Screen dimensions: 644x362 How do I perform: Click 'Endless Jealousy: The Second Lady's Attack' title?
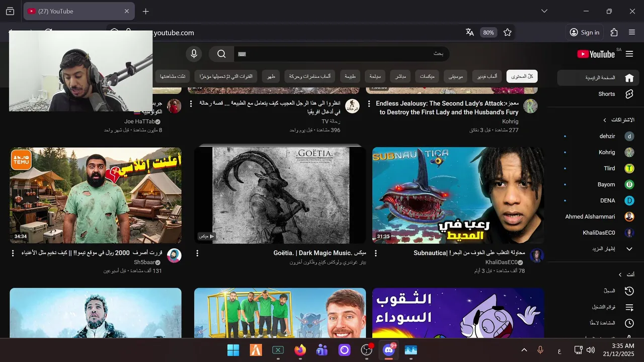tap(447, 108)
